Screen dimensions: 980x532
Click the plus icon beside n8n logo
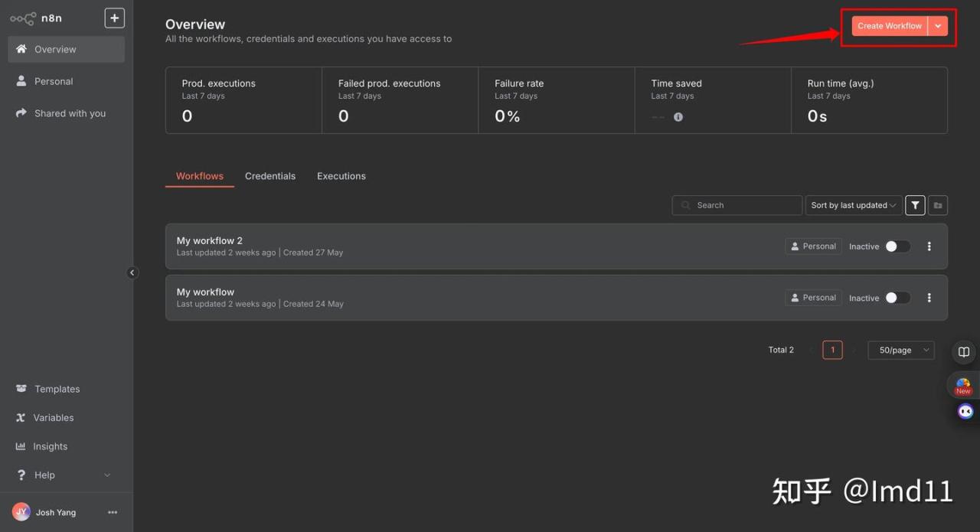[114, 18]
